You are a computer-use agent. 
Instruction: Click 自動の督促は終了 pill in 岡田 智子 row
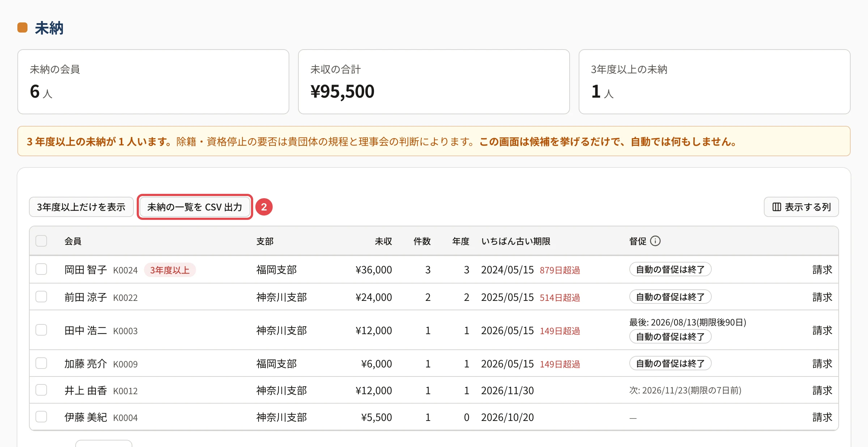[x=670, y=269]
